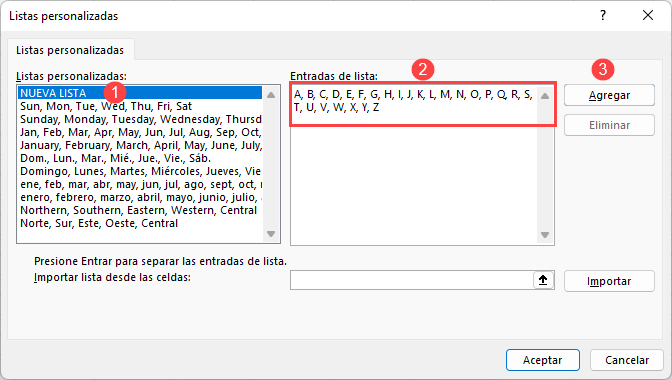Click list entries scrollbar up arrow
The image size is (672, 380).
(x=545, y=96)
